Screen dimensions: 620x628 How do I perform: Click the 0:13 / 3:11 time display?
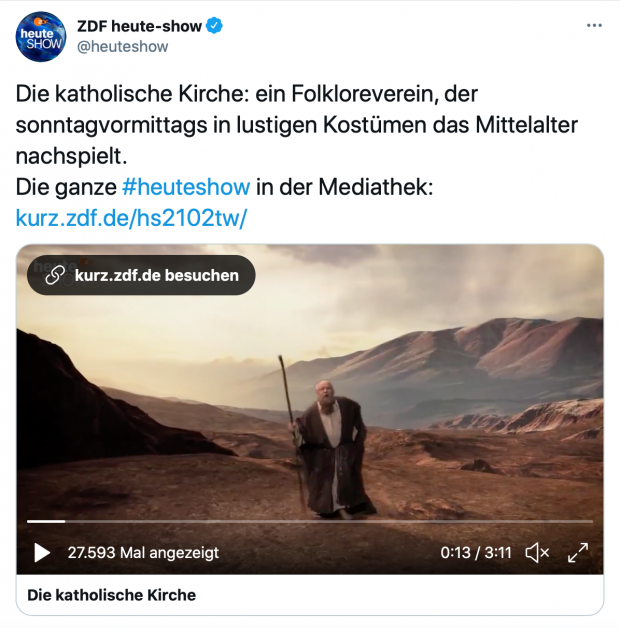point(476,553)
